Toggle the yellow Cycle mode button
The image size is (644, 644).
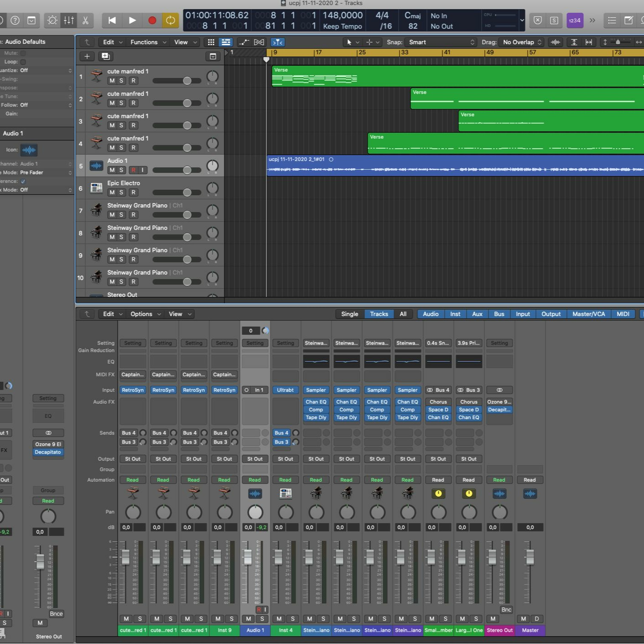point(170,20)
